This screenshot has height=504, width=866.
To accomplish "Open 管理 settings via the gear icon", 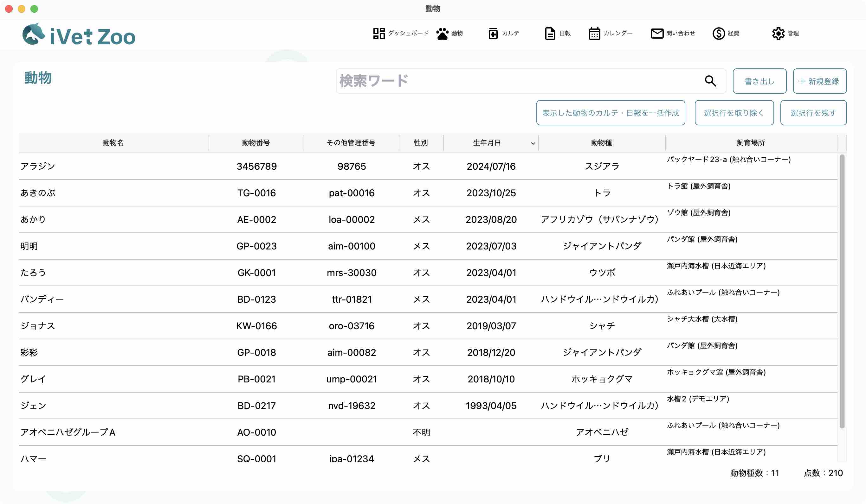I will click(786, 33).
